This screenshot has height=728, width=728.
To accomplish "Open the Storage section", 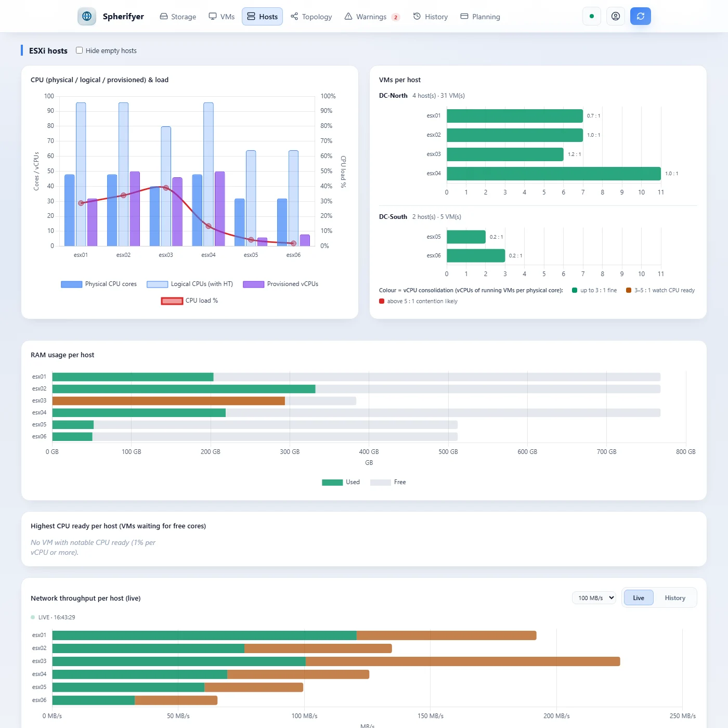I will [x=178, y=17].
